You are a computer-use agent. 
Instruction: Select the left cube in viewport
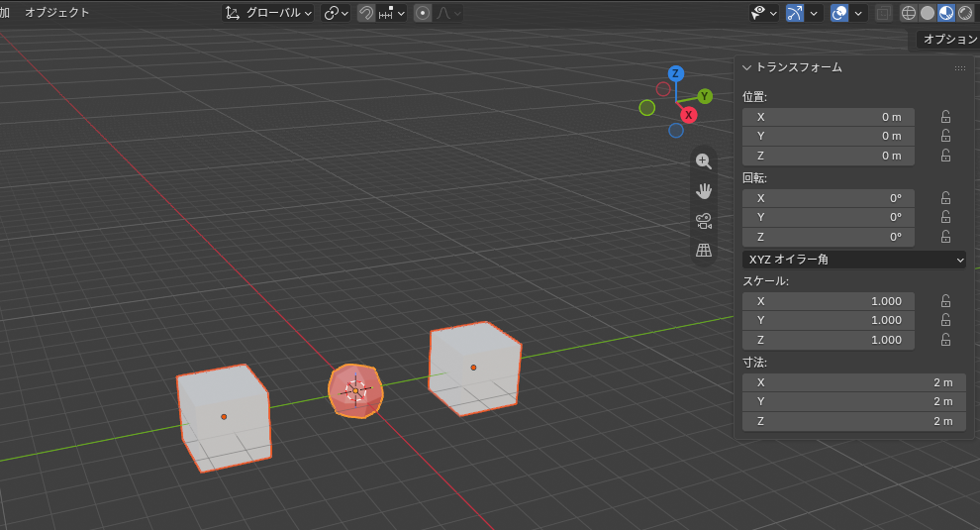224,417
